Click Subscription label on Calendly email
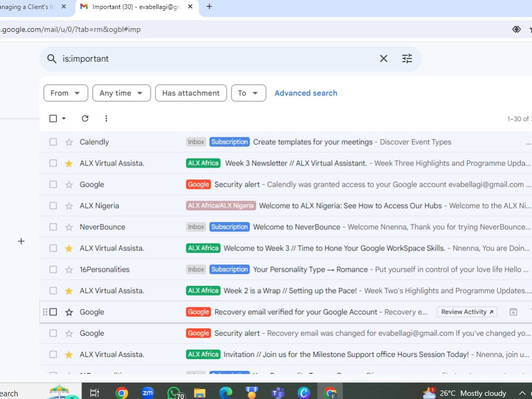Viewport: 532px width, 399px height. (x=229, y=142)
